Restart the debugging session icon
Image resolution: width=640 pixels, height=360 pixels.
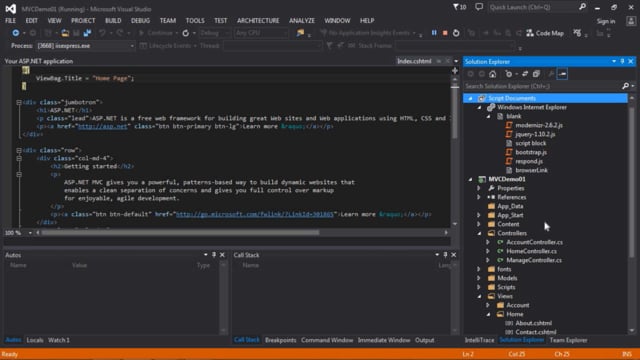click(x=456, y=33)
